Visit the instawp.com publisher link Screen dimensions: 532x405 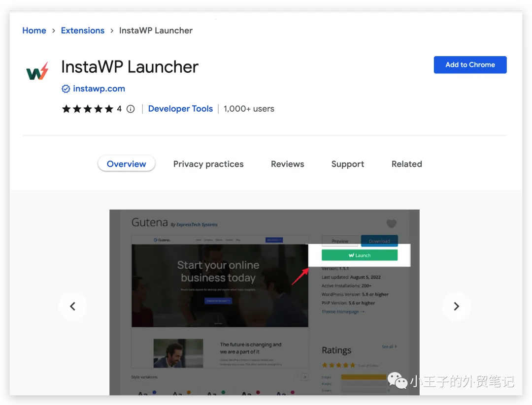(99, 89)
